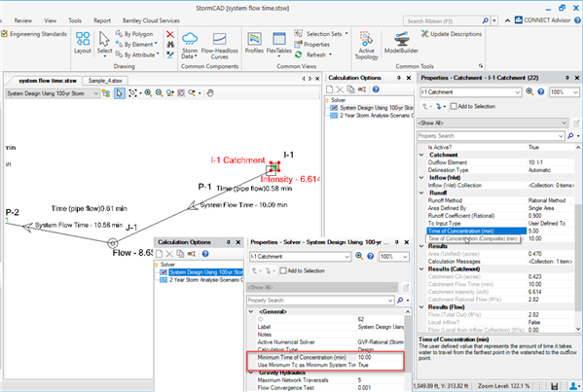
Task: Open the View ribbon tab
Action: point(50,20)
